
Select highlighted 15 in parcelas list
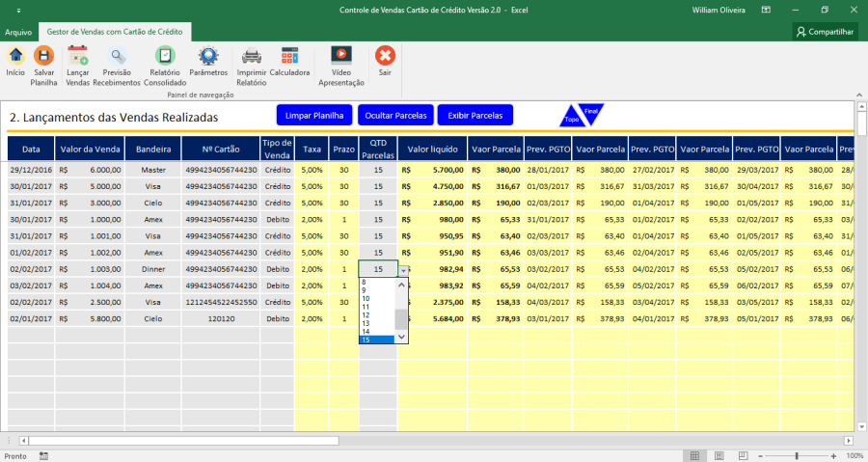pyautogui.click(x=376, y=340)
